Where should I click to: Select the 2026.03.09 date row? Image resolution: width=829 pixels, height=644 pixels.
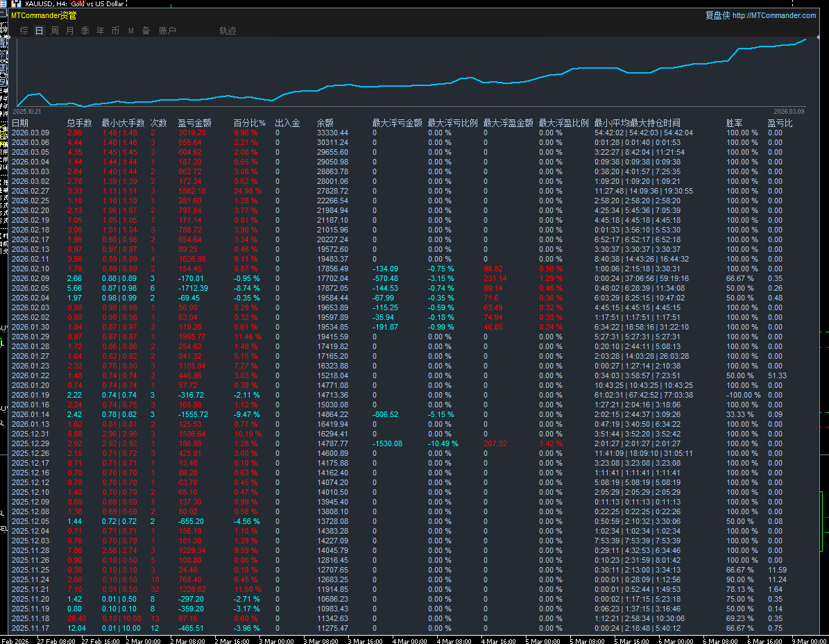(30, 133)
